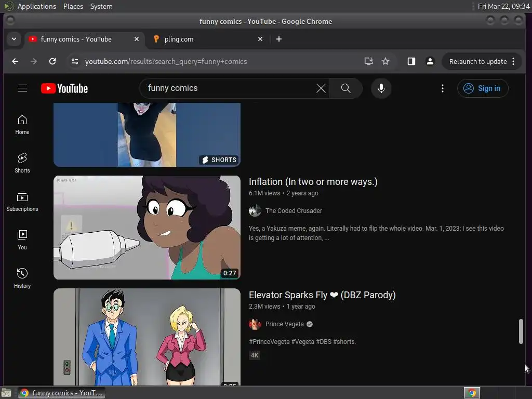Open Shorts in the sidebar
Screen dimensions: 532x399
click(22, 163)
